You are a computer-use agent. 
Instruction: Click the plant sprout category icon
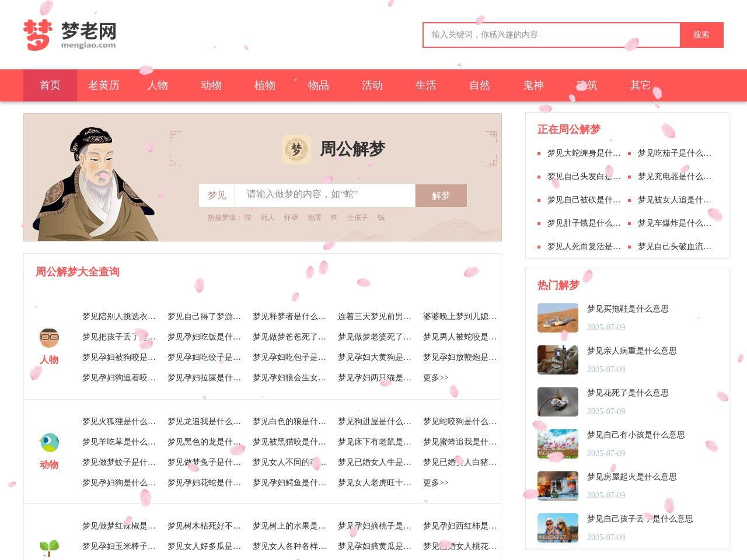[49, 548]
